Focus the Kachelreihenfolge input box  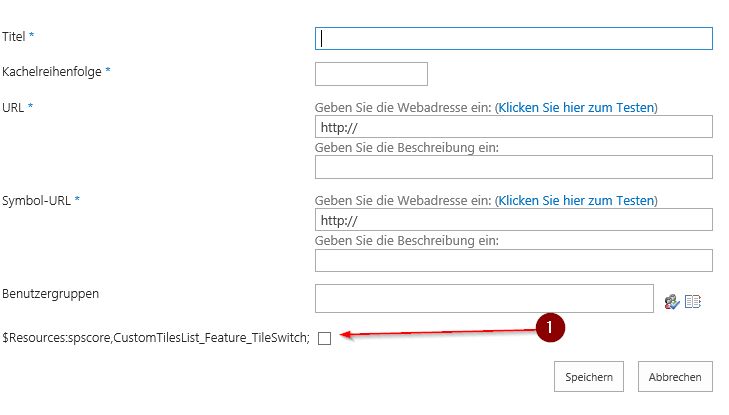point(371,74)
